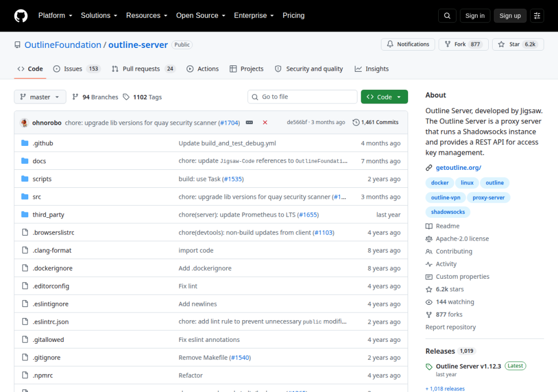Open the green Code dropdown button
The height and width of the screenshot is (392, 558).
point(384,97)
